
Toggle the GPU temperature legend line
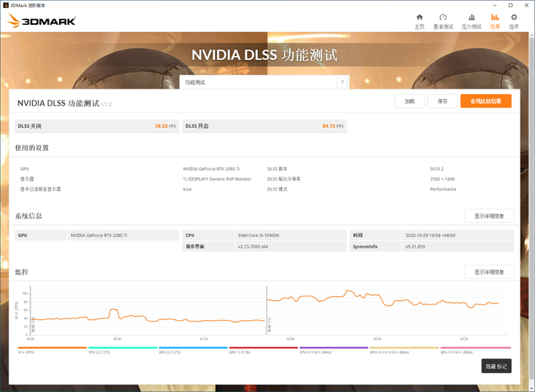pyautogui.click(x=192, y=349)
